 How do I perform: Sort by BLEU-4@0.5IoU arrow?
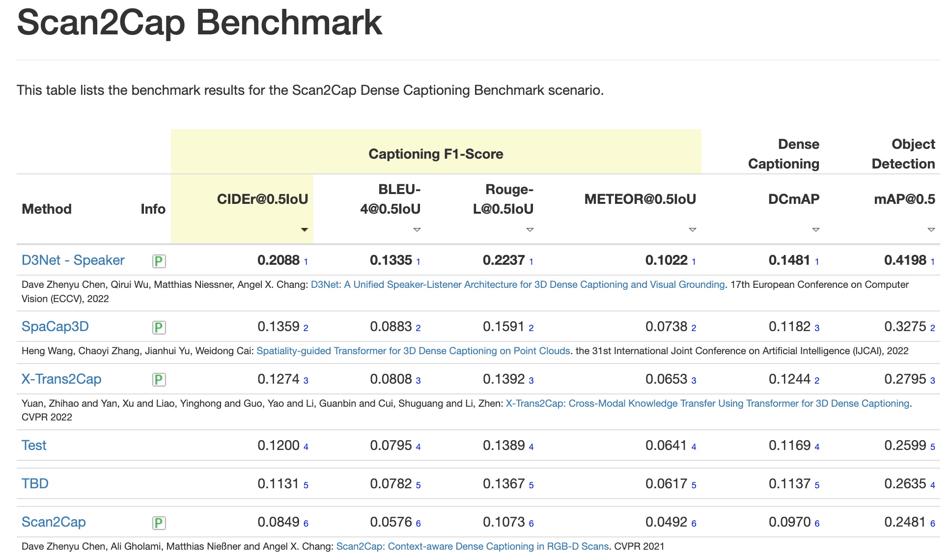[417, 229]
